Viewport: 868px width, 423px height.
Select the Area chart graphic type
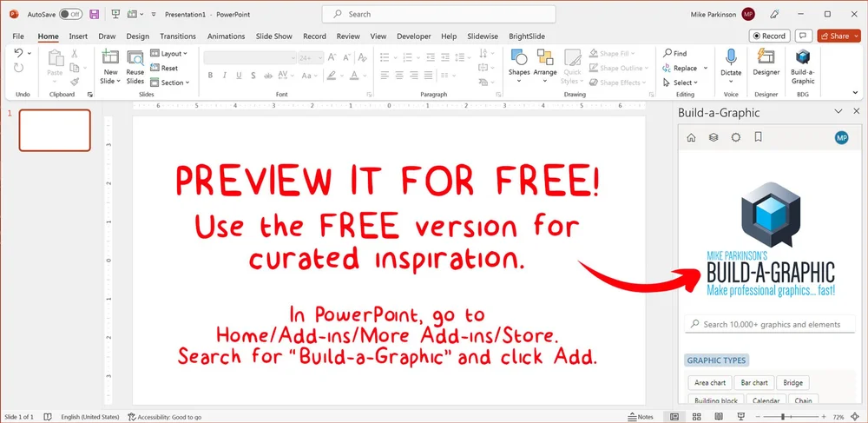pyautogui.click(x=710, y=382)
